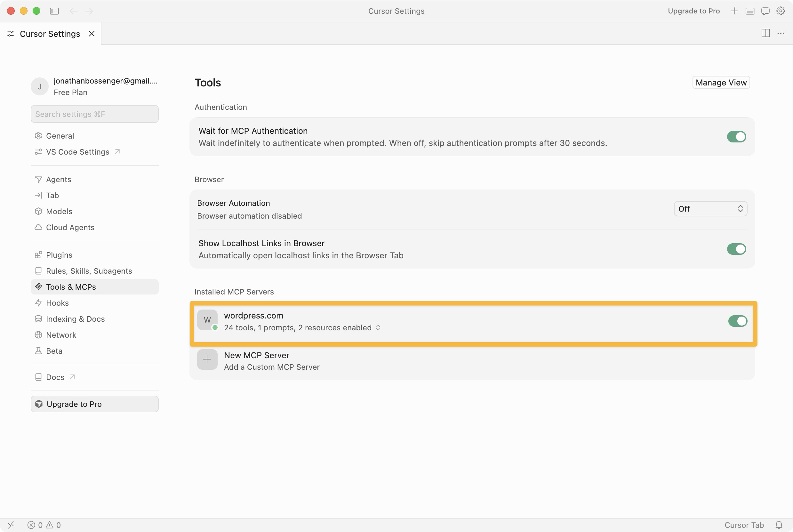Image resolution: width=793 pixels, height=532 pixels.
Task: Expand wordpress.com tools and prompts list
Action: coord(378,328)
